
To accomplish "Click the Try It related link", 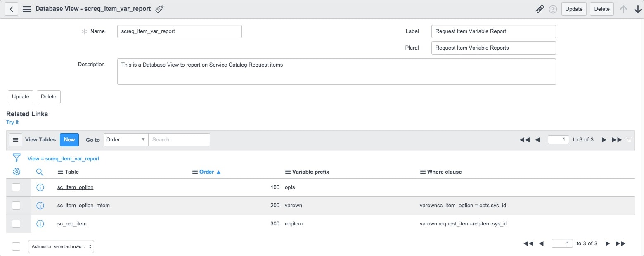I will (12, 122).
